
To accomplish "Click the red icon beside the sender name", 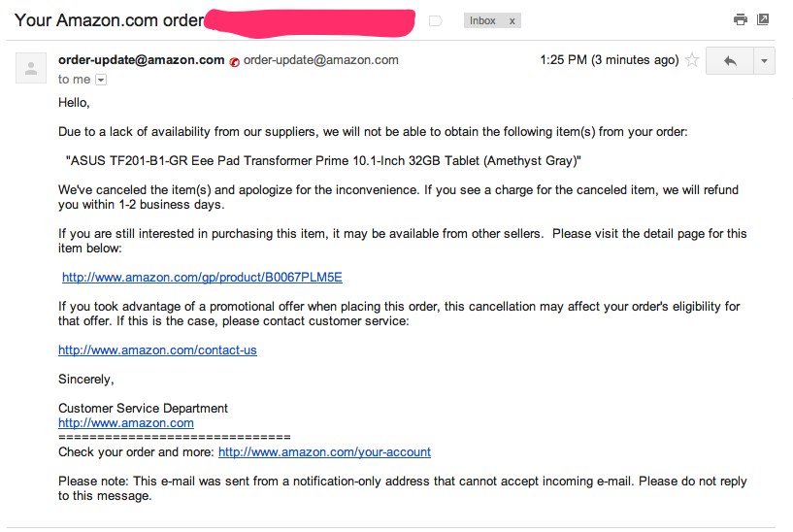I will tap(234, 61).
